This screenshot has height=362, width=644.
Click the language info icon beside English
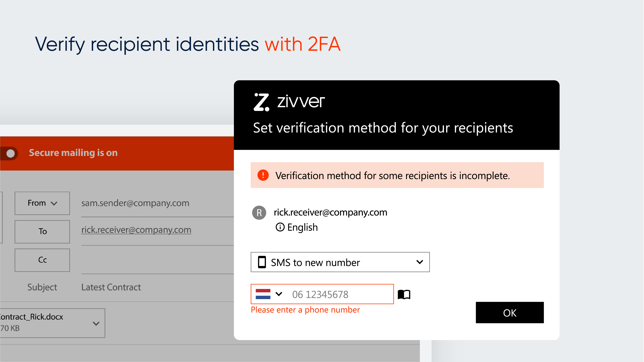click(x=280, y=227)
